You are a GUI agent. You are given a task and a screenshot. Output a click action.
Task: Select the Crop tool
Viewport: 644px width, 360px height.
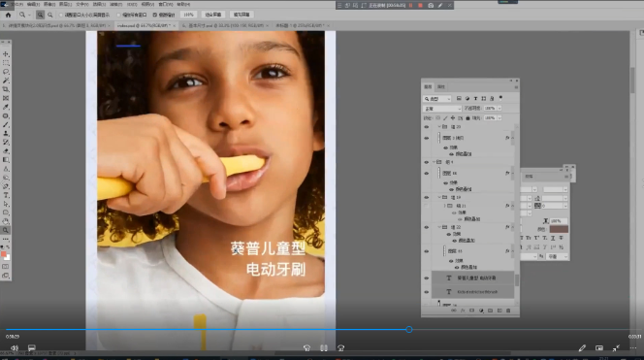[x=6, y=89]
